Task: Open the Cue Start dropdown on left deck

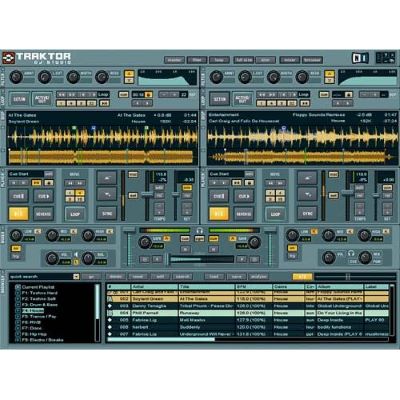Action: tap(27, 174)
